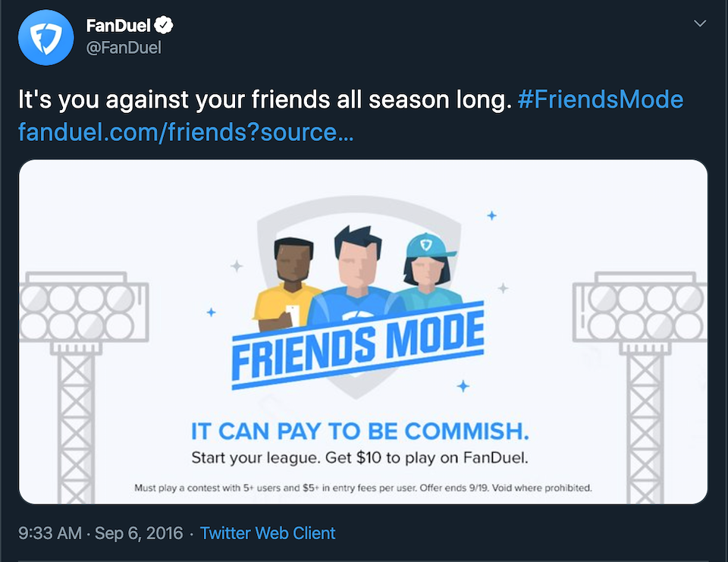The width and height of the screenshot is (728, 562).
Task: Open the tweet options chevron menu
Action: (x=701, y=24)
